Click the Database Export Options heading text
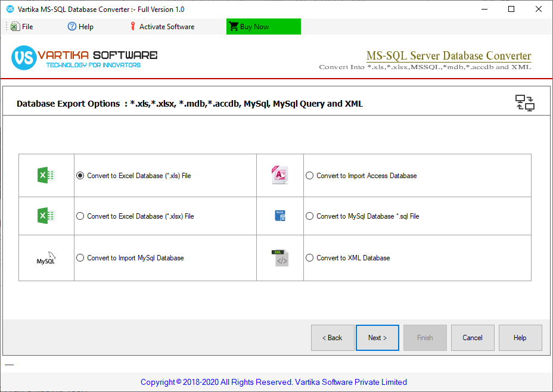 point(189,104)
